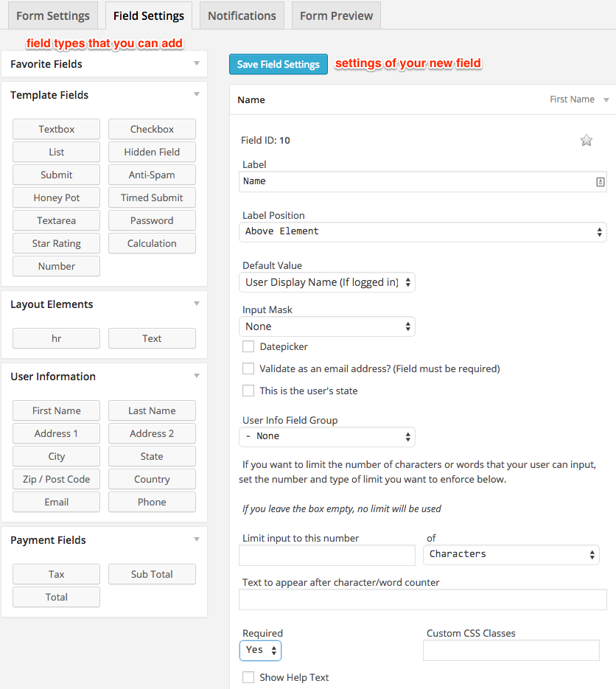Tick the Show Help Text checkbox
This screenshot has height=689, width=616.
coord(248,677)
